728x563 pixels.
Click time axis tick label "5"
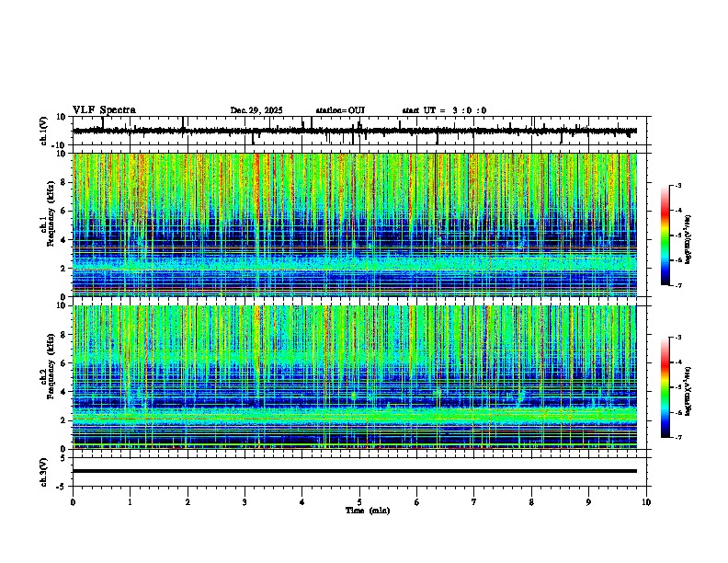click(359, 502)
